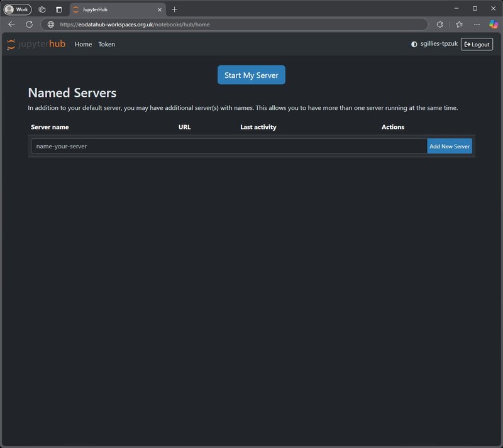Open the Token nav item
Image resolution: width=503 pixels, height=448 pixels.
click(106, 45)
